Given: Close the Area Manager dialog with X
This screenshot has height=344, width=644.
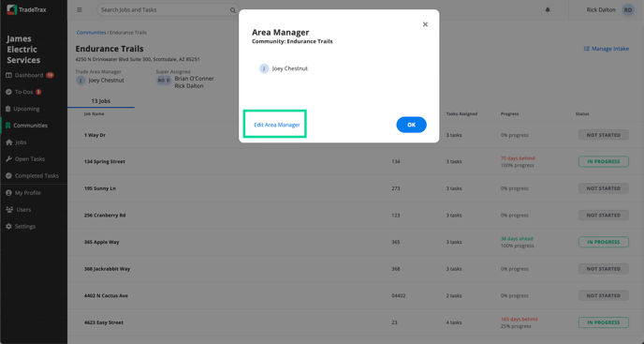Looking at the screenshot, I should [425, 24].
